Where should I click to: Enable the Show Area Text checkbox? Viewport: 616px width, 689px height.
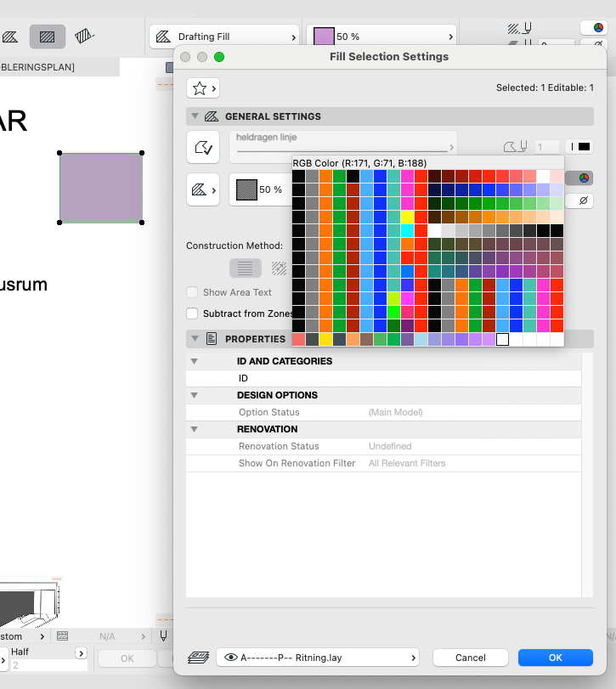coord(192,292)
